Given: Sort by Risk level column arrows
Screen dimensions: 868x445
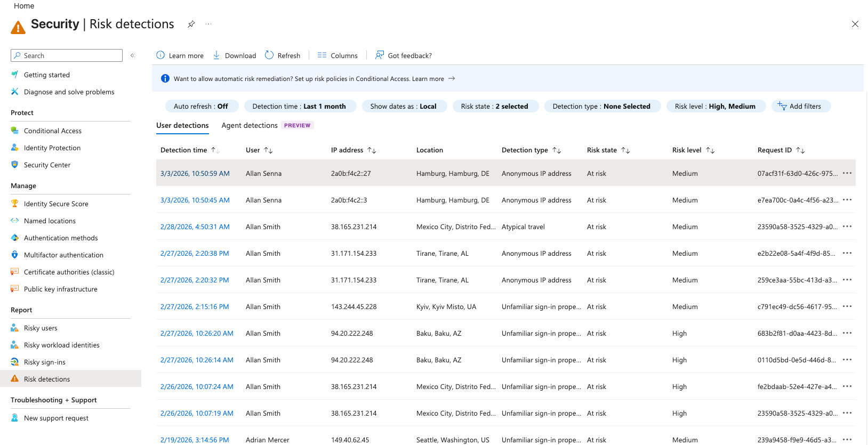Looking at the screenshot, I should coord(710,150).
